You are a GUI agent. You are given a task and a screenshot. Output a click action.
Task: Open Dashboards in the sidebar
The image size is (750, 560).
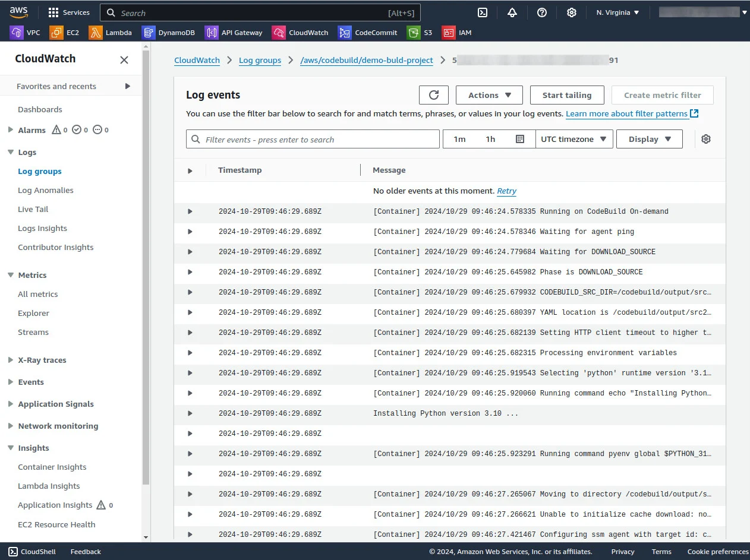pyautogui.click(x=40, y=109)
